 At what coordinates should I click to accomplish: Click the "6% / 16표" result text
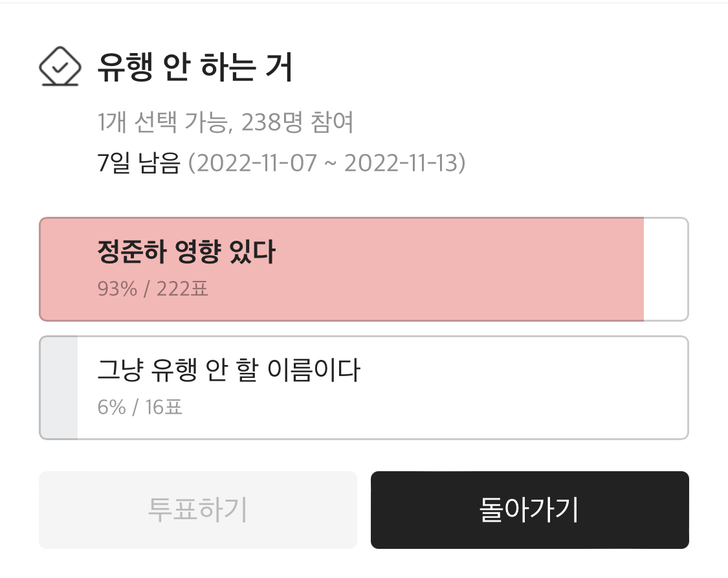[140, 408]
